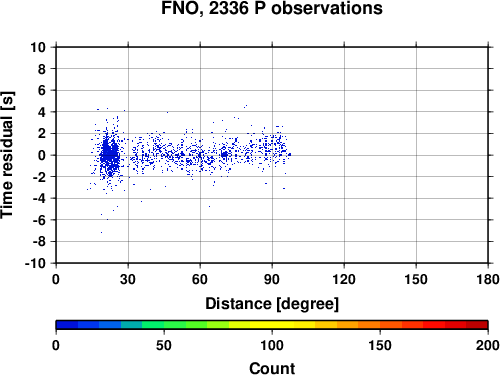This screenshot has width=500, height=375.
Task: Click the colorbar tick label 50
Action: (164, 345)
